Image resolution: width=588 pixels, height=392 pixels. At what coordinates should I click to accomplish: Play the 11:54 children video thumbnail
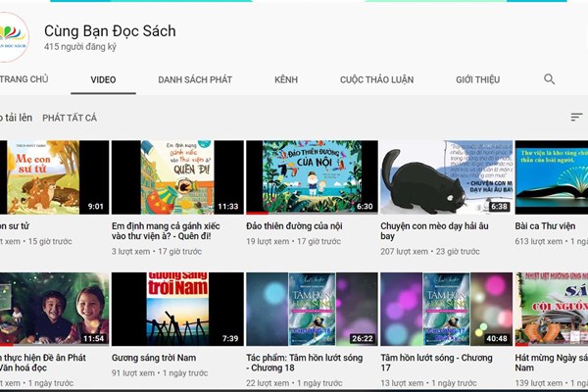tap(54, 309)
